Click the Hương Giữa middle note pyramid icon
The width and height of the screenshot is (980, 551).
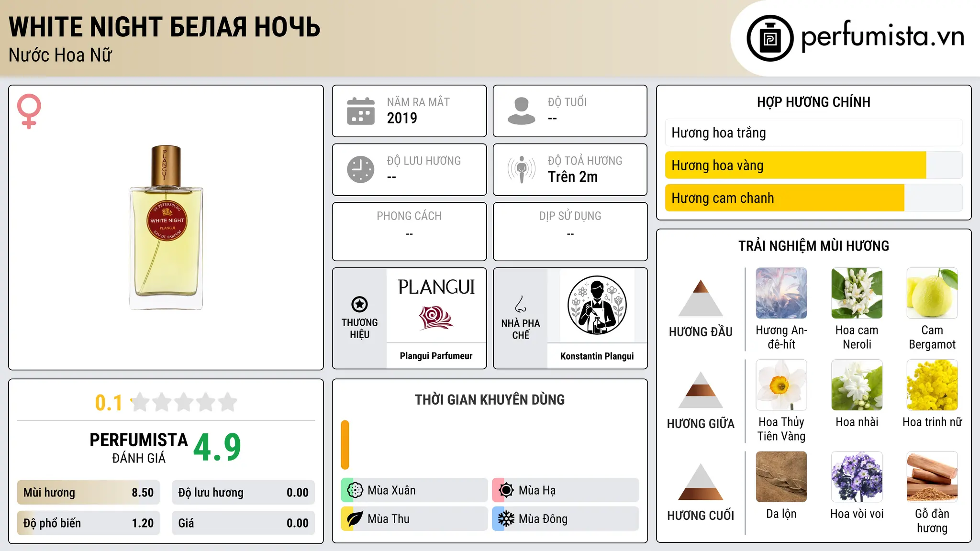(x=701, y=389)
